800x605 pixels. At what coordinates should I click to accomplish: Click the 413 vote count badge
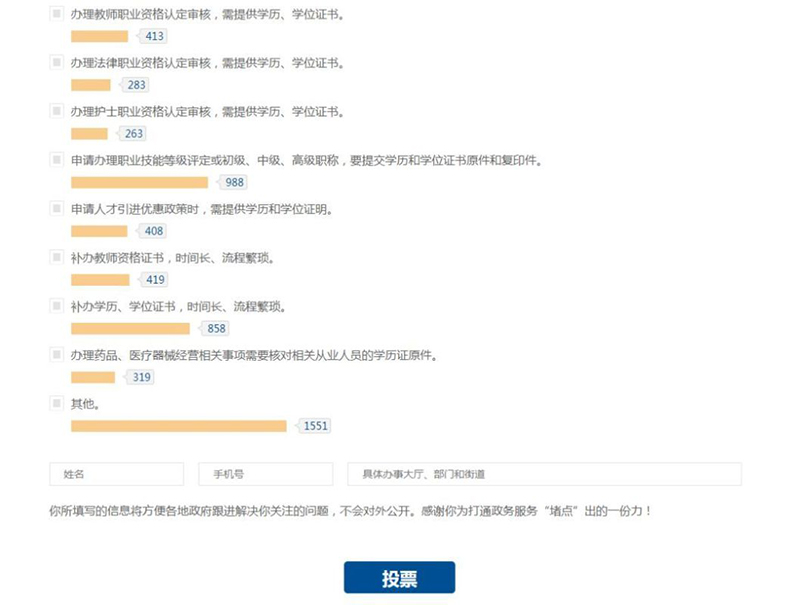pos(154,36)
